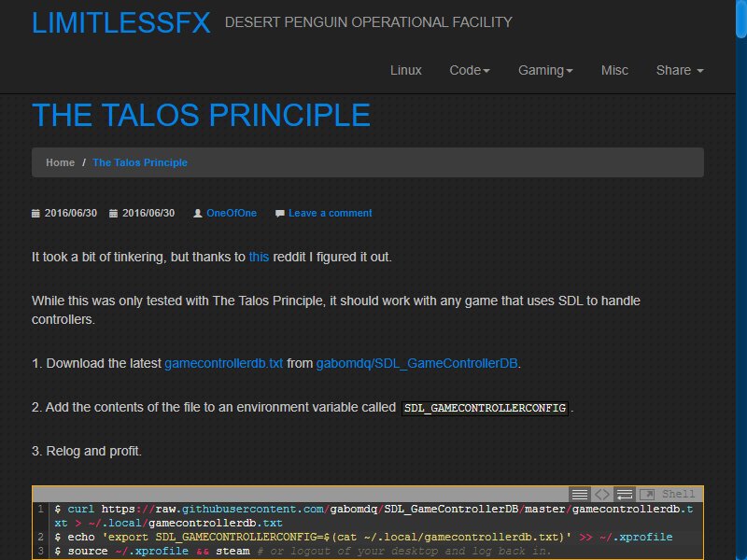Viewport: 747px width, 560px height.
Task: Click code line 1 curl command
Action: tap(373, 516)
